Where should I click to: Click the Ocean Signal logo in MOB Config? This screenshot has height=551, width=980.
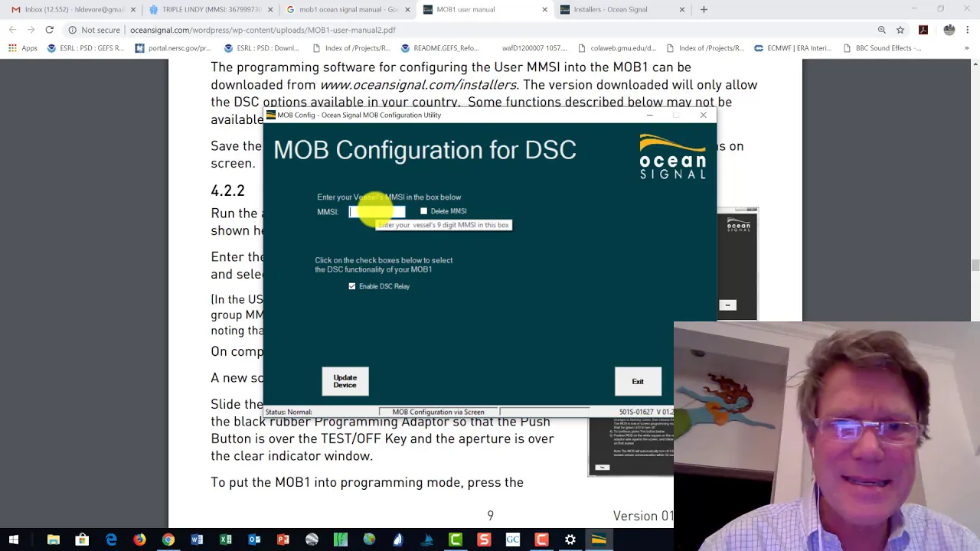click(672, 157)
